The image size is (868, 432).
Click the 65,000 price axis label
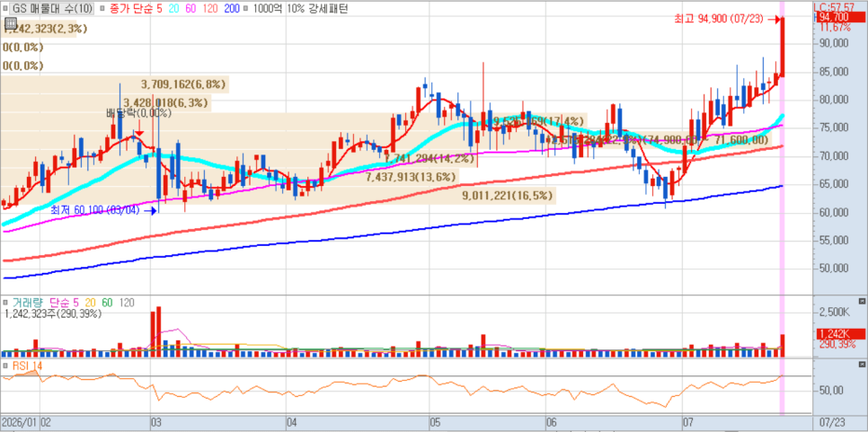click(x=833, y=184)
